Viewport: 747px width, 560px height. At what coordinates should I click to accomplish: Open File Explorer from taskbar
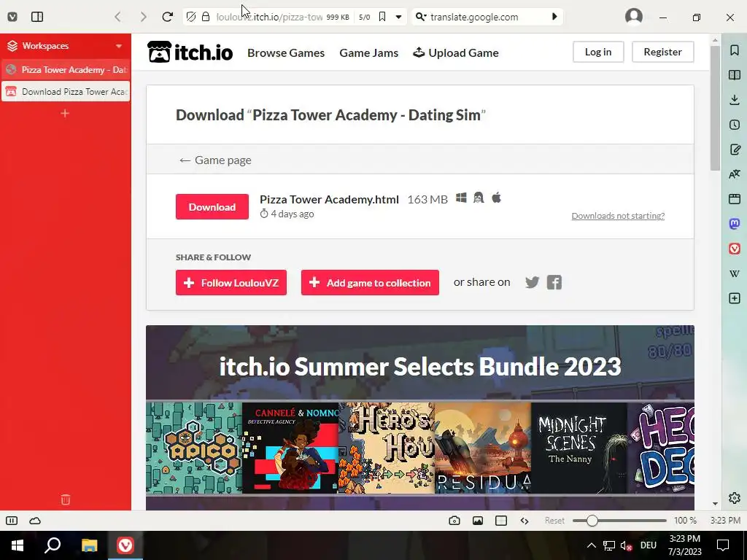pyautogui.click(x=89, y=545)
